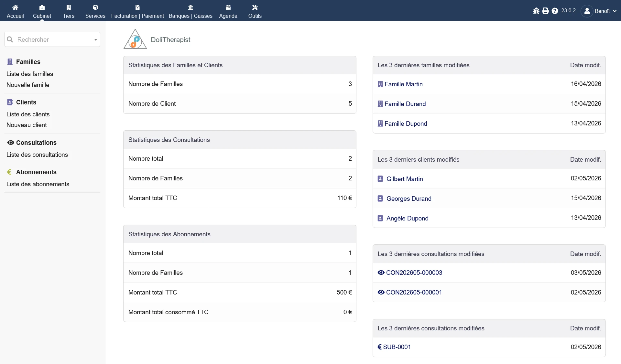Open Liste des familles link

point(30,74)
